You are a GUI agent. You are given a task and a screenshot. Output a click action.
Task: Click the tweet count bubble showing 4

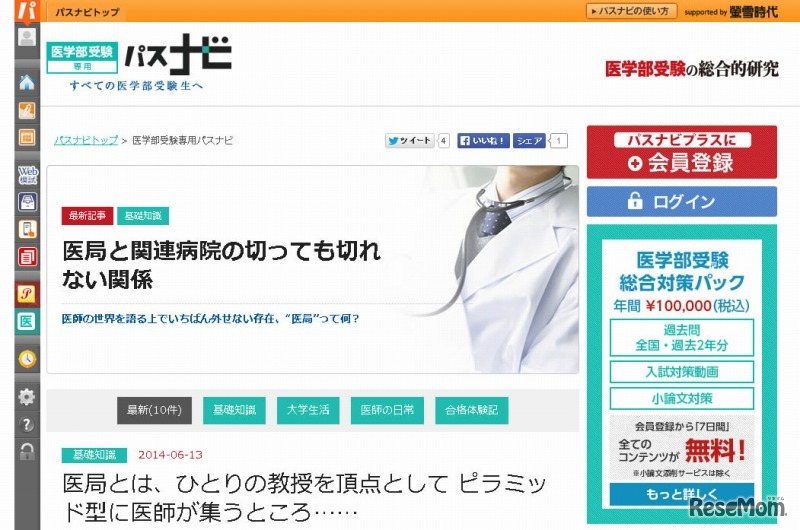pos(444,140)
